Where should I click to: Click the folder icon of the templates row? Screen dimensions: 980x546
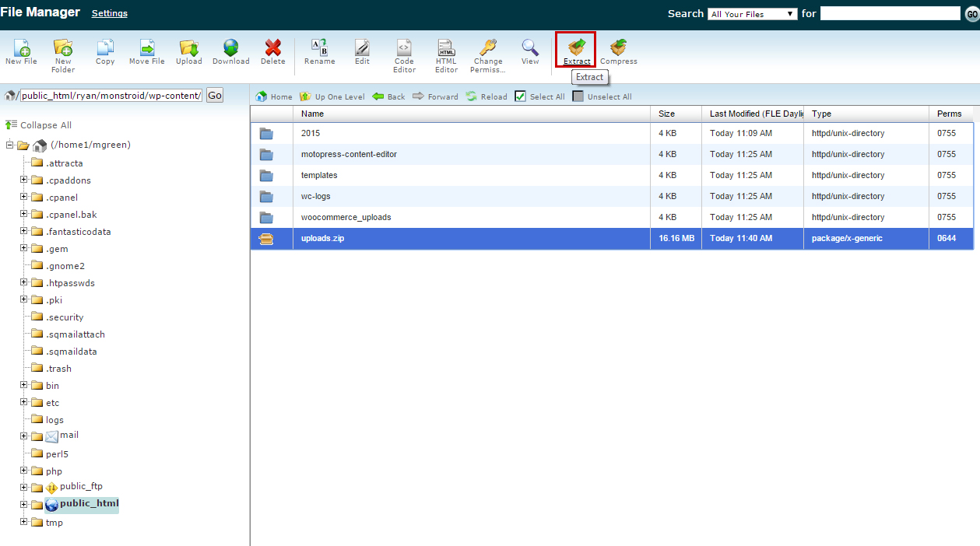[x=266, y=176]
